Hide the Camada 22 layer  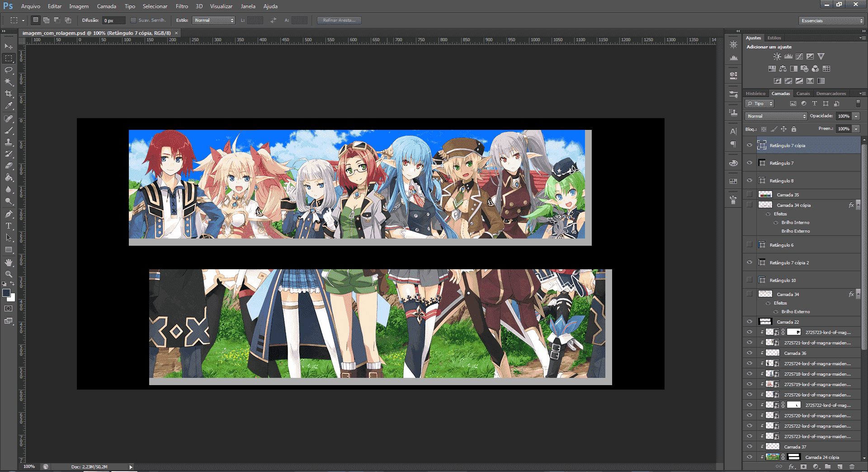(750, 322)
